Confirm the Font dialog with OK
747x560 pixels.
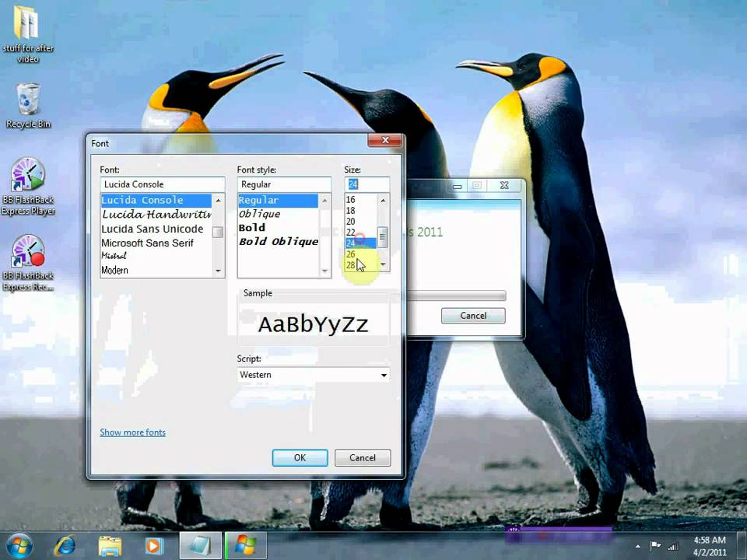coord(300,457)
